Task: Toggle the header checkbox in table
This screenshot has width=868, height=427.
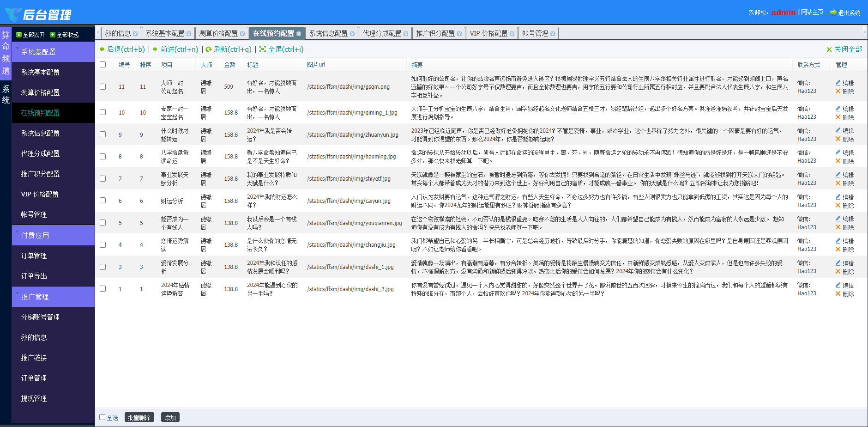Action: [102, 65]
